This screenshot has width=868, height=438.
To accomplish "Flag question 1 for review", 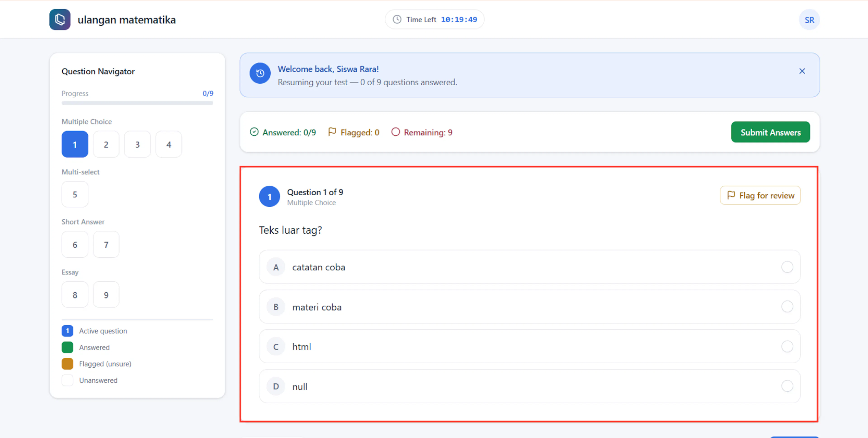I will [x=760, y=195].
